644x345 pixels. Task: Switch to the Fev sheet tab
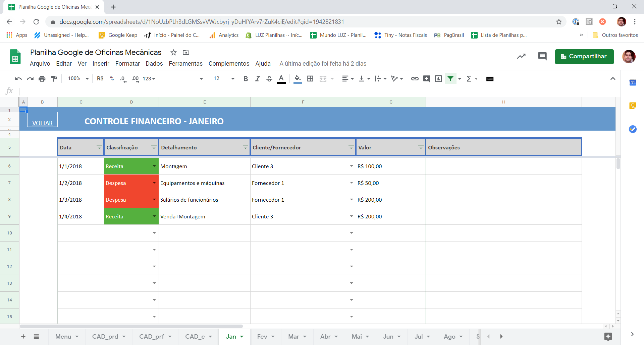pos(266,337)
